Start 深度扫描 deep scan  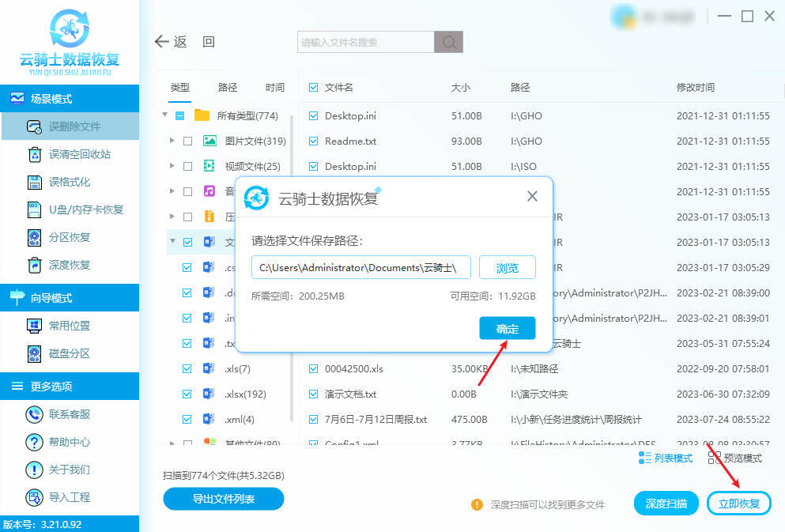click(x=666, y=504)
